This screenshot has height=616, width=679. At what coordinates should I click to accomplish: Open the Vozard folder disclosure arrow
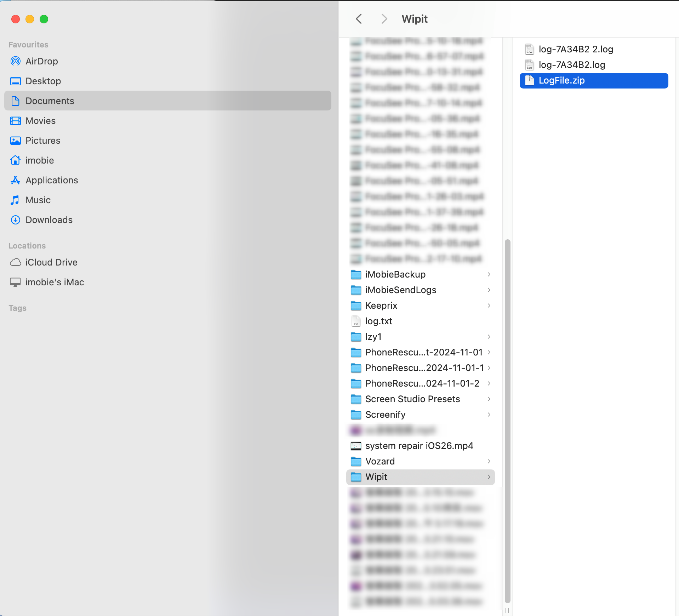[x=489, y=461]
